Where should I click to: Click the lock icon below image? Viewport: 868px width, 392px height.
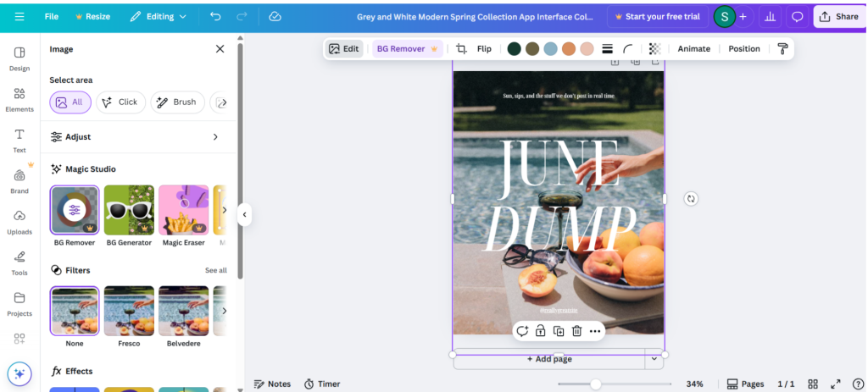click(540, 331)
